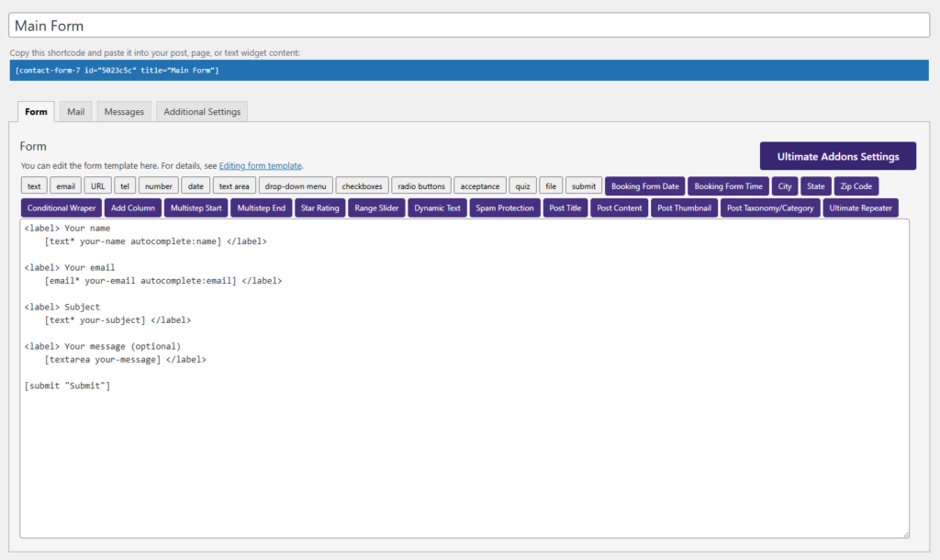Insert a radio buttons tag
This screenshot has height=560, width=940.
pyautogui.click(x=421, y=185)
